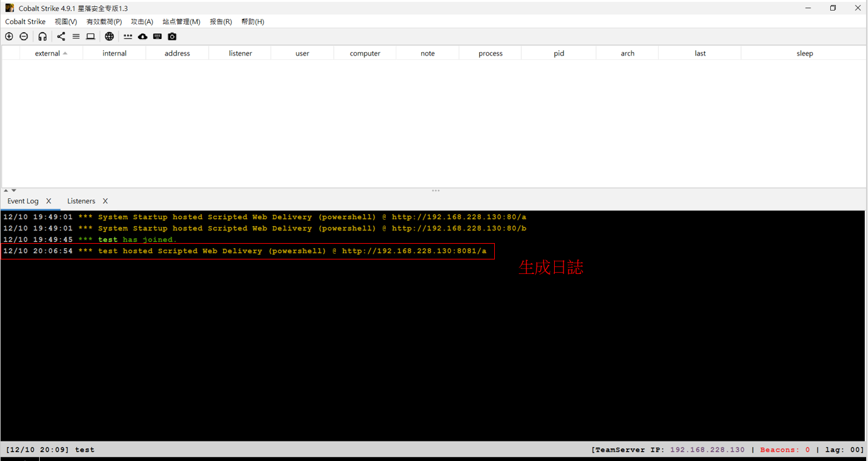
Task: Open the 视图(V) menu
Action: [66, 21]
